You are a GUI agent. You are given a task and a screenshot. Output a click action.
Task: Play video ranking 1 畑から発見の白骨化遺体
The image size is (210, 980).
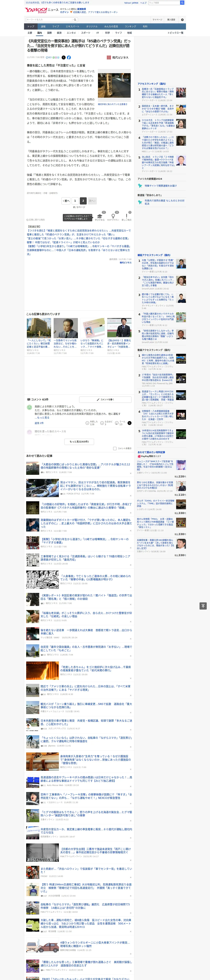tap(181, 359)
